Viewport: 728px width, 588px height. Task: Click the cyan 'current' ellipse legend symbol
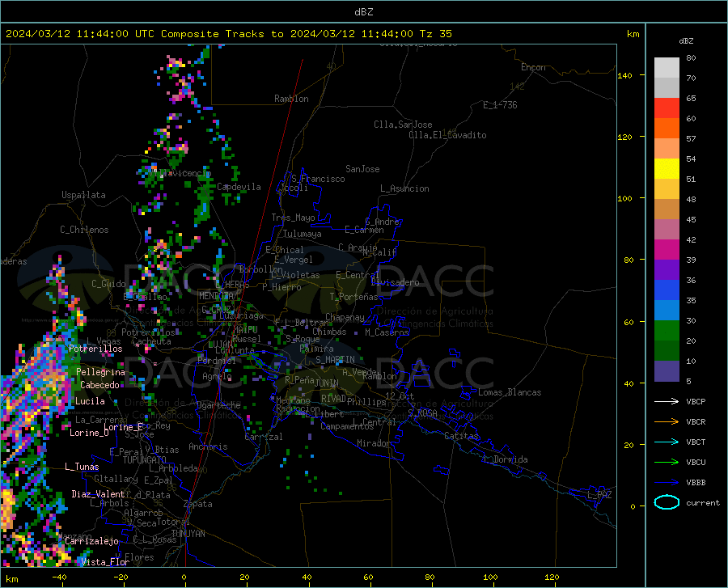(667, 502)
